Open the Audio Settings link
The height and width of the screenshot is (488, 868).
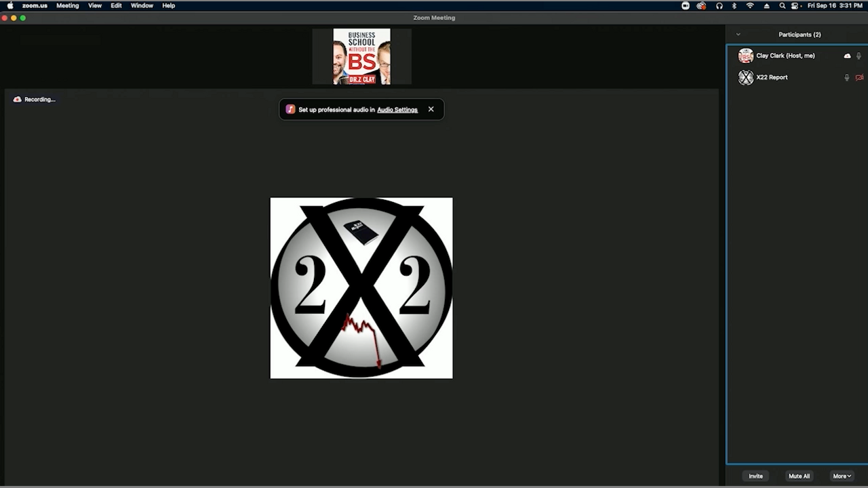397,110
